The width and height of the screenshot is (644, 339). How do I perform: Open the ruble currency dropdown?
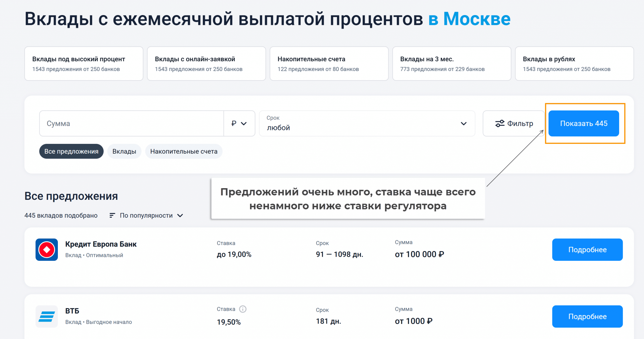coord(239,123)
